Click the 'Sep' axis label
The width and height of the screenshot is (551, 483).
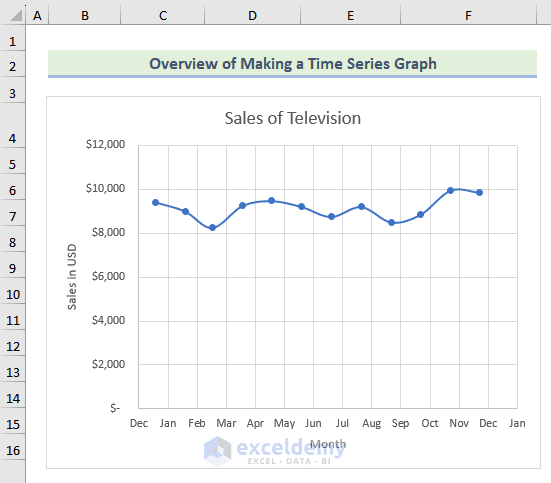pos(400,423)
